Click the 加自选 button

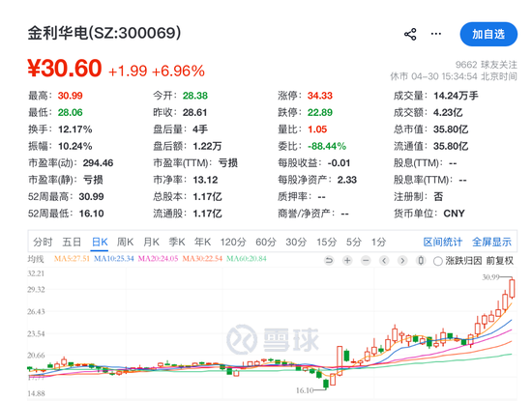point(488,34)
